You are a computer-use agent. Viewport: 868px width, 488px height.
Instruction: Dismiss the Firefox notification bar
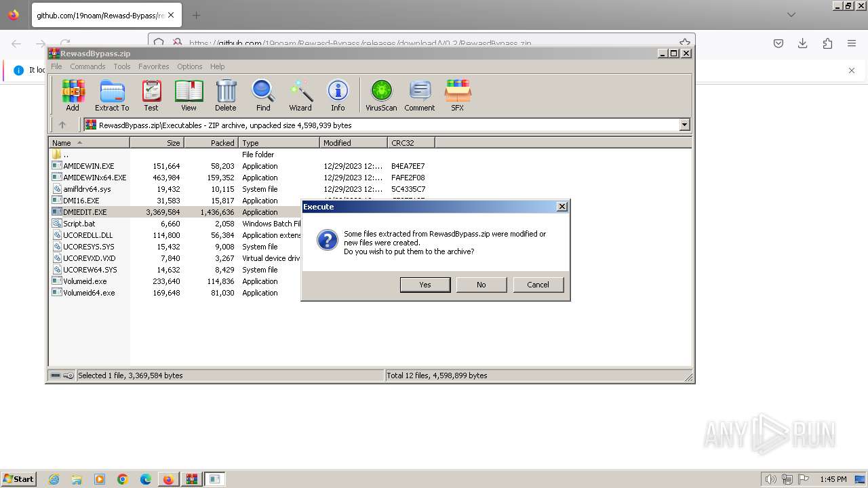click(852, 70)
